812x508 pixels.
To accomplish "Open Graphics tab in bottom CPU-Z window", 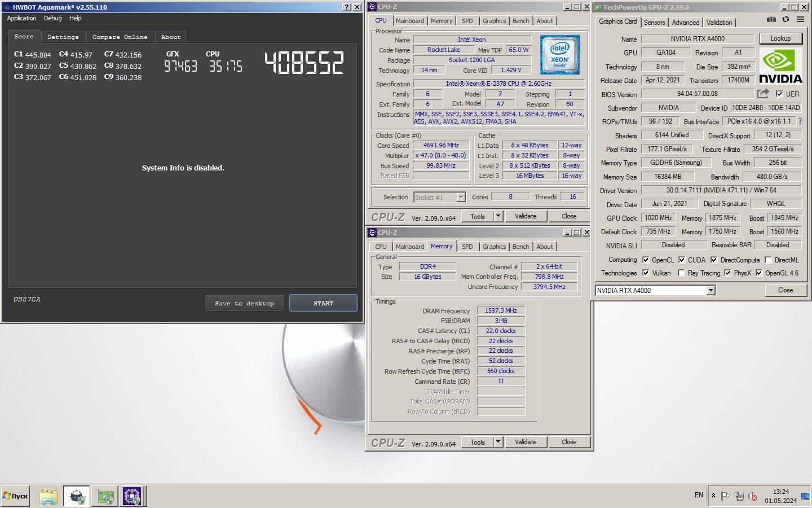I will point(494,247).
